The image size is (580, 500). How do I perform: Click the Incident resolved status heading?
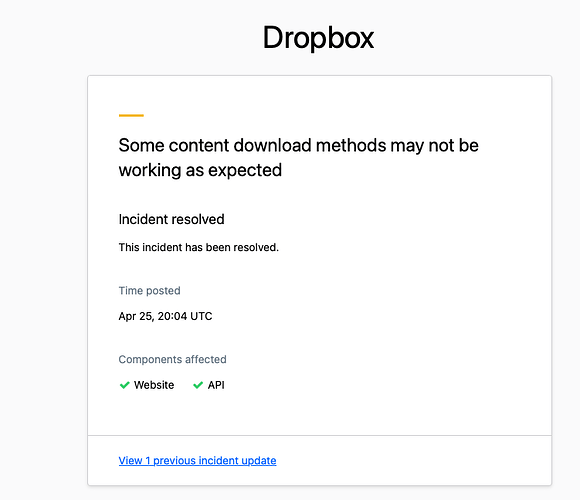point(171,219)
